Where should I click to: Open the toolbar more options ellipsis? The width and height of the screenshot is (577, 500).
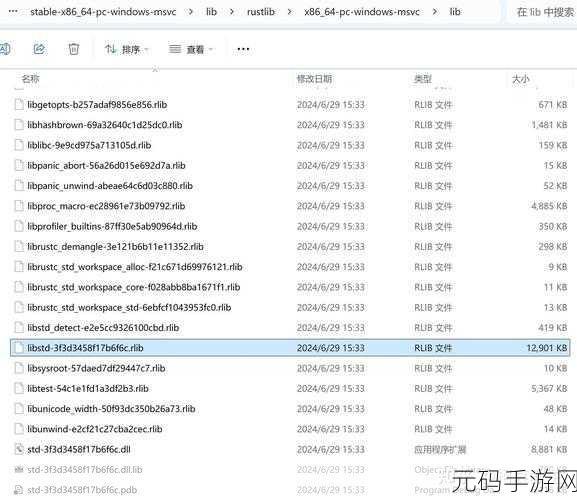point(243,49)
